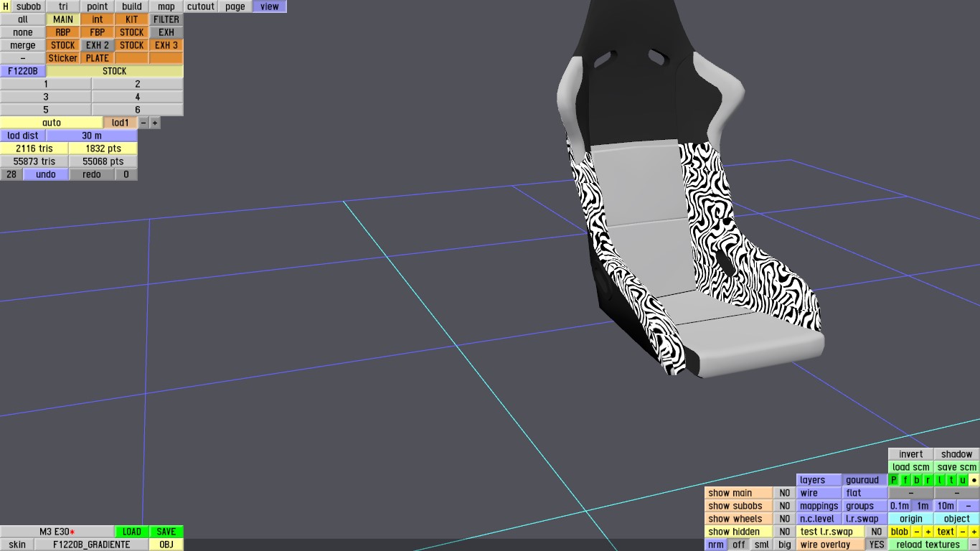Select the view tab
980x551 pixels.
[x=270, y=6]
